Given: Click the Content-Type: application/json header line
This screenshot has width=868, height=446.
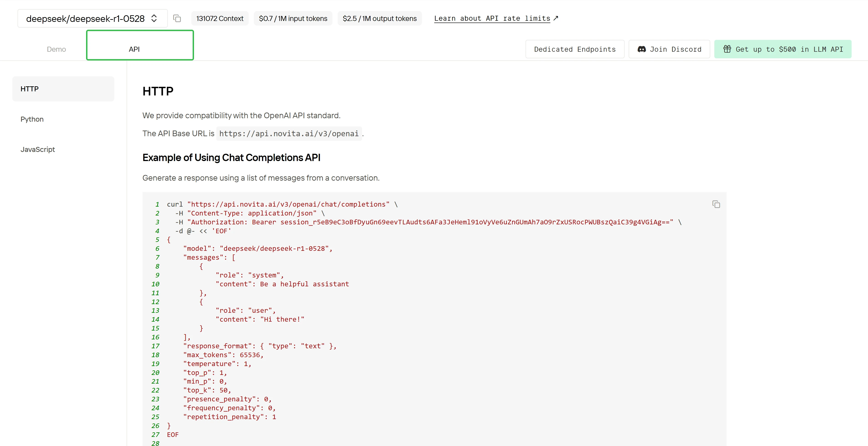Looking at the screenshot, I should click(250, 213).
